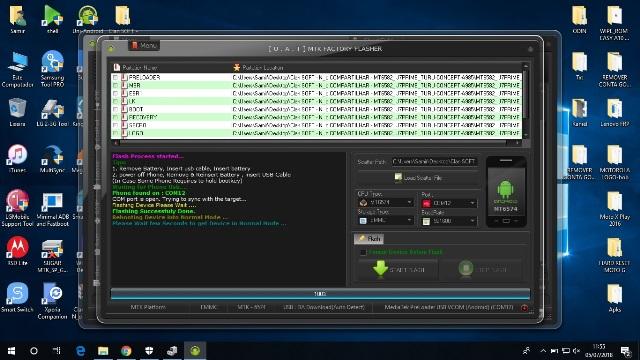640x360 pixels.
Task: Select the Flash tab
Action: (x=369, y=238)
